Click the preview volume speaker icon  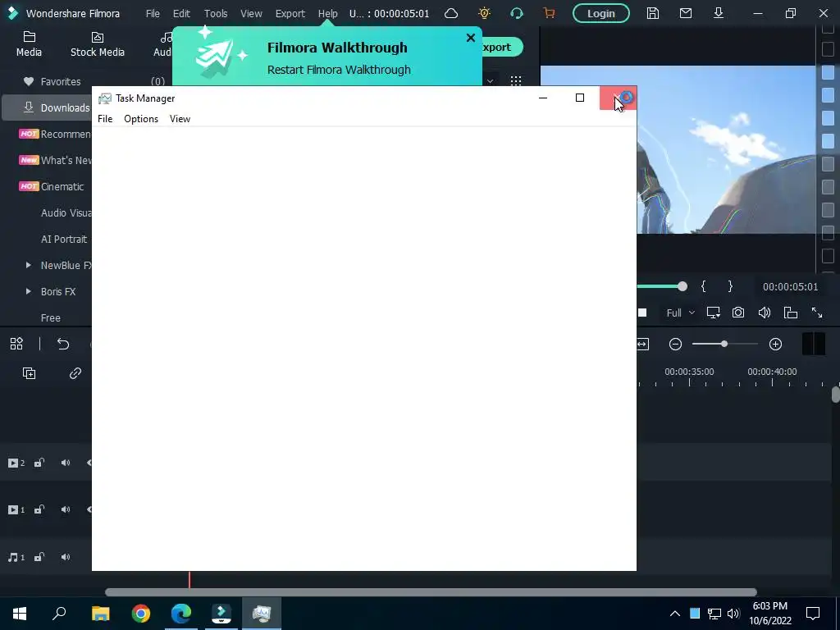(x=765, y=313)
